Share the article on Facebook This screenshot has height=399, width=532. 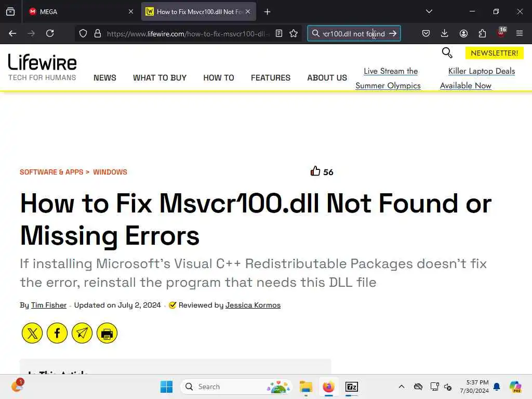57,333
